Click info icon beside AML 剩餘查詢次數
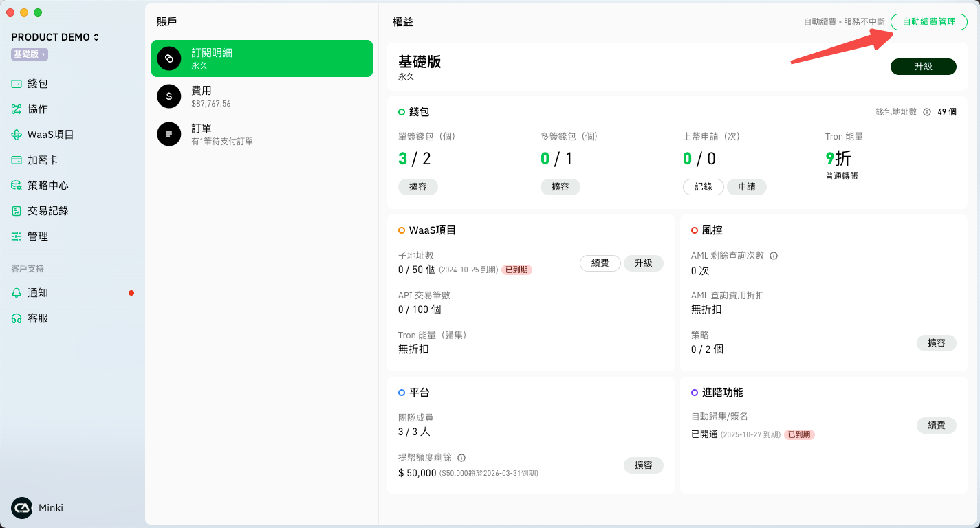This screenshot has width=980, height=528. tap(774, 256)
